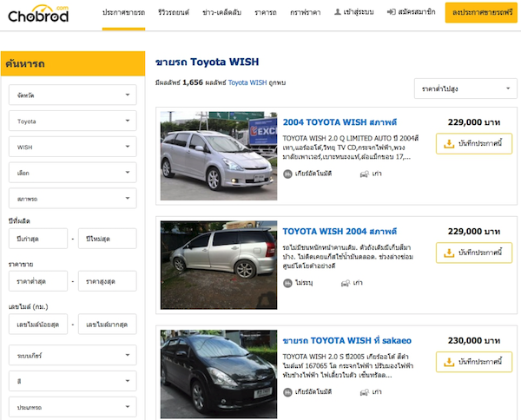This screenshot has width=521, height=420.
Task: Open listing TOYOTA WISH 2004 สภาพดี
Action: pos(340,232)
